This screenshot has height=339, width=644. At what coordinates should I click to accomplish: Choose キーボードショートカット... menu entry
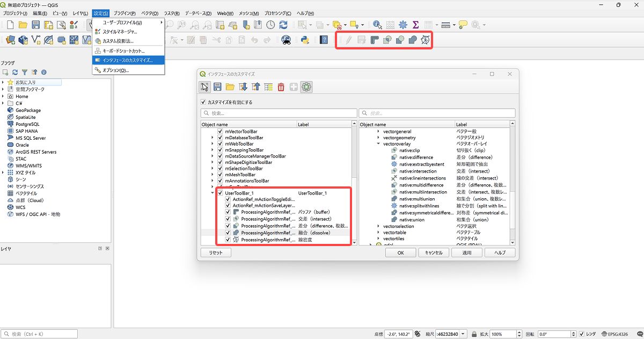point(129,51)
